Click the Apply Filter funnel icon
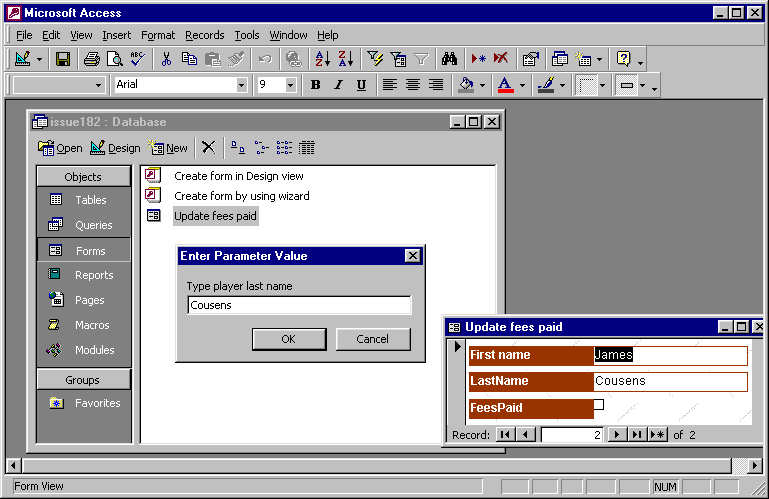Viewport: 769px width, 499px height. click(x=421, y=59)
